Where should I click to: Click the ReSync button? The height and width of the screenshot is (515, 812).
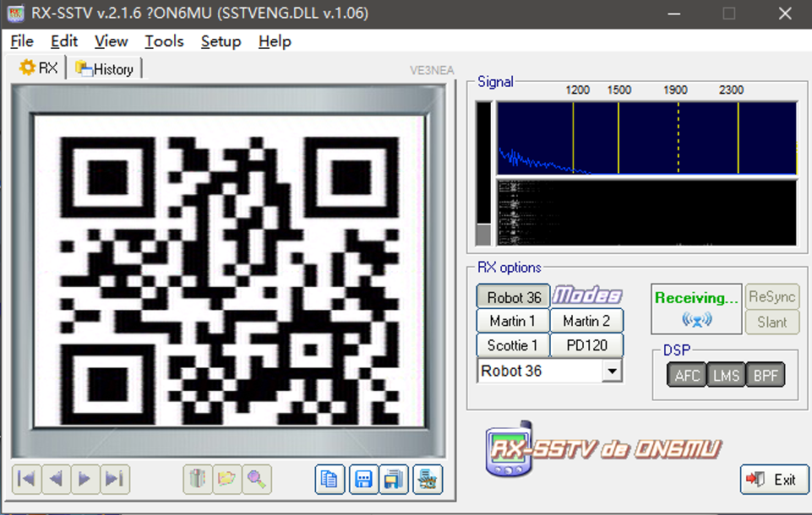click(772, 296)
